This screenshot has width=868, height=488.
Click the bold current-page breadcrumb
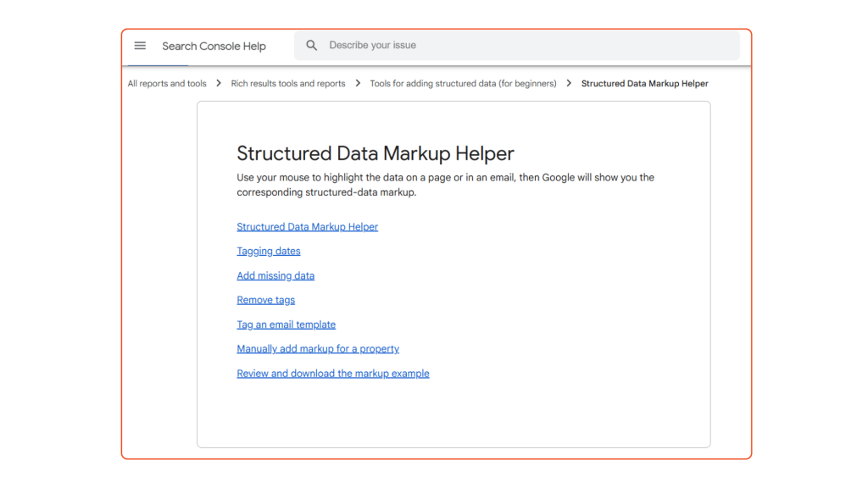coord(644,84)
